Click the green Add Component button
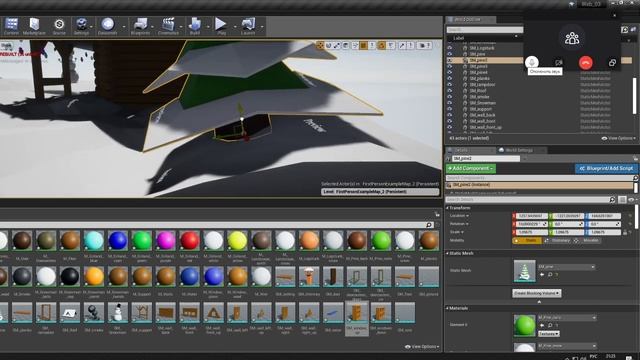This screenshot has width=640, height=360. click(471, 168)
